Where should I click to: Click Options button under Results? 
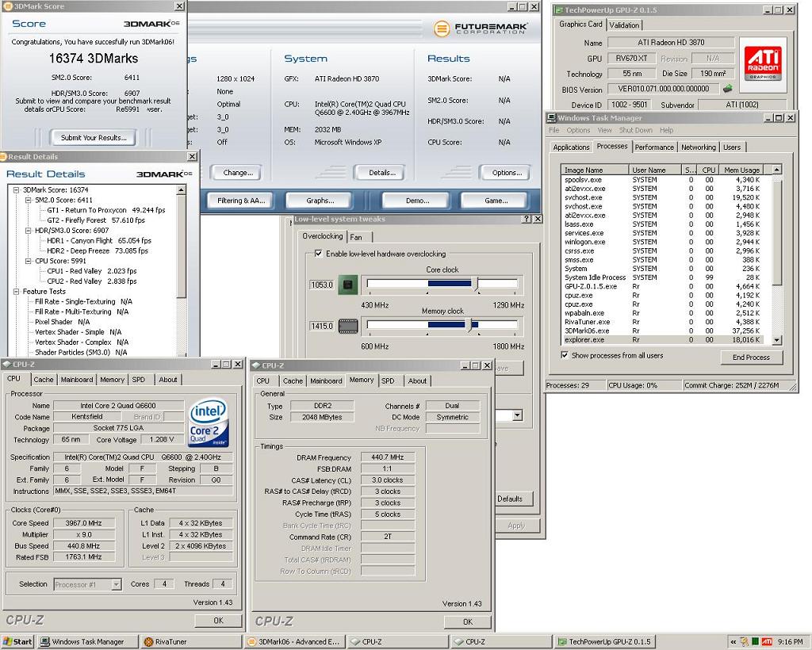coord(507,173)
